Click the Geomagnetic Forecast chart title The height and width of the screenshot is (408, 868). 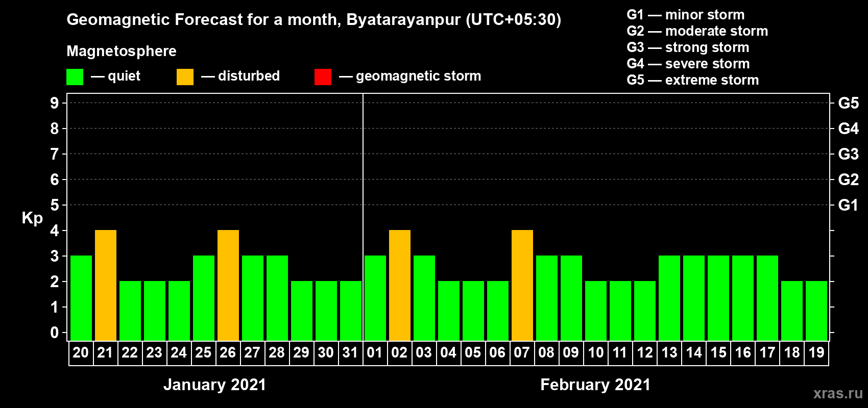coord(314,20)
